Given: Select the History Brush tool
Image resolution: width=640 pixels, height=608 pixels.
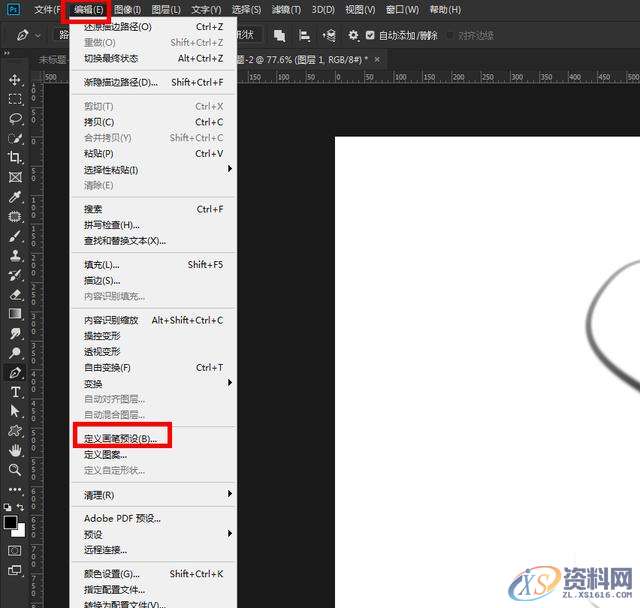Looking at the screenshot, I should (x=15, y=275).
